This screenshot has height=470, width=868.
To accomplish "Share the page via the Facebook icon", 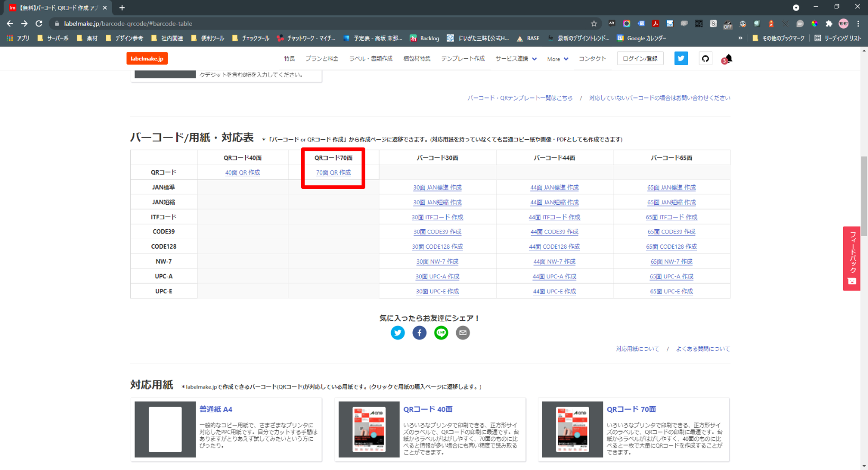I will (419, 333).
